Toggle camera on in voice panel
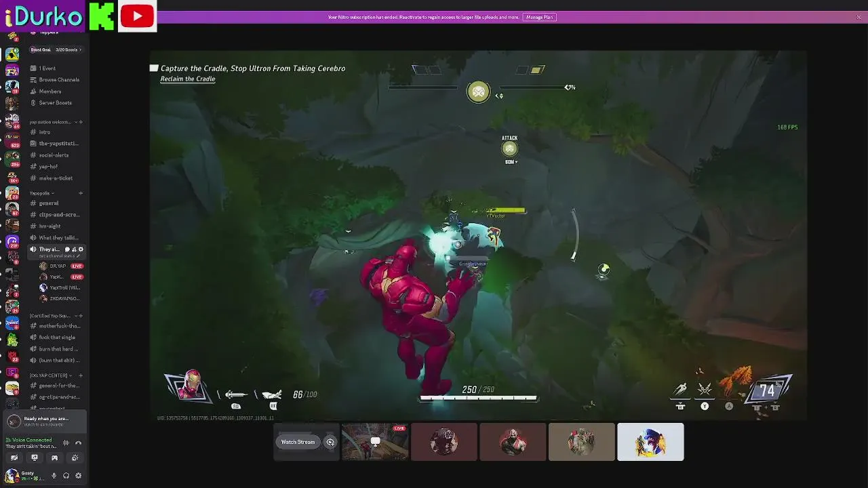 click(14, 458)
